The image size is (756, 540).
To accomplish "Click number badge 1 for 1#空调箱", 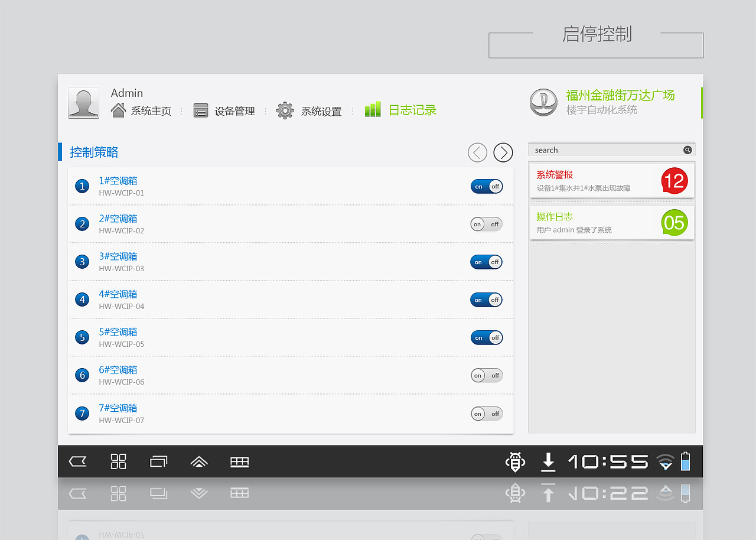I will click(82, 186).
